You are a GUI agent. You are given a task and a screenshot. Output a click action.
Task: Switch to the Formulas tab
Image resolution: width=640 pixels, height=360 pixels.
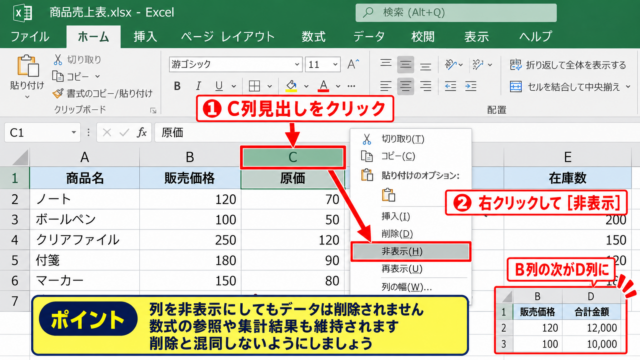313,37
